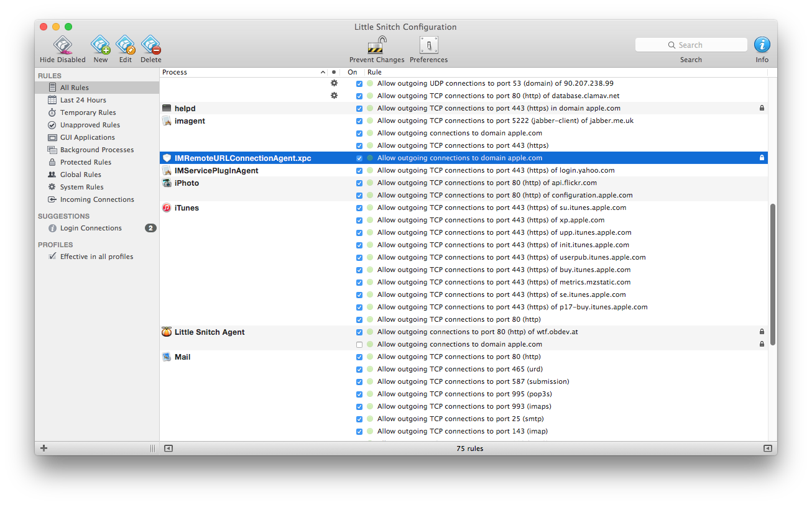
Task: Select Unapproved Rules in sidebar
Action: 97,125
